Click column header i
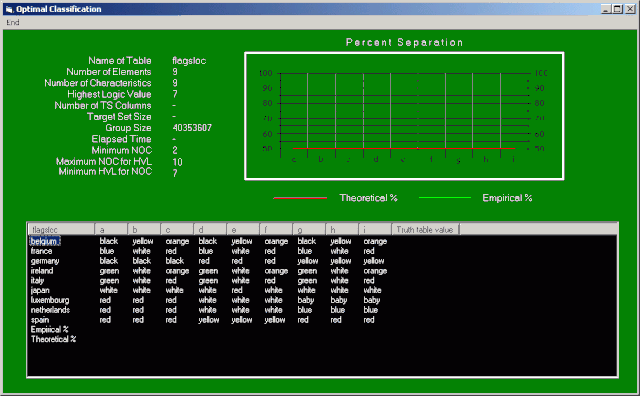This screenshot has height=396, width=640. click(375, 229)
